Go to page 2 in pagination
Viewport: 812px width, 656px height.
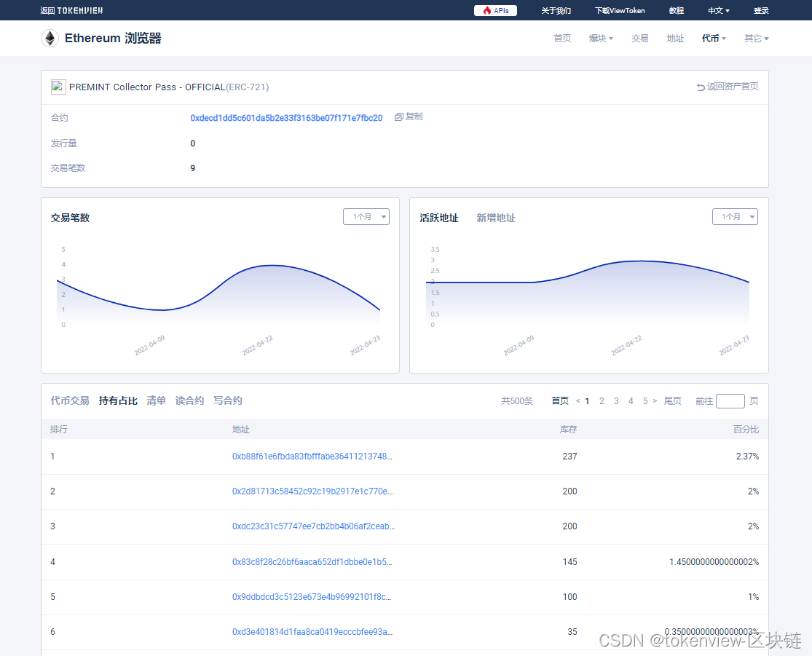click(602, 400)
